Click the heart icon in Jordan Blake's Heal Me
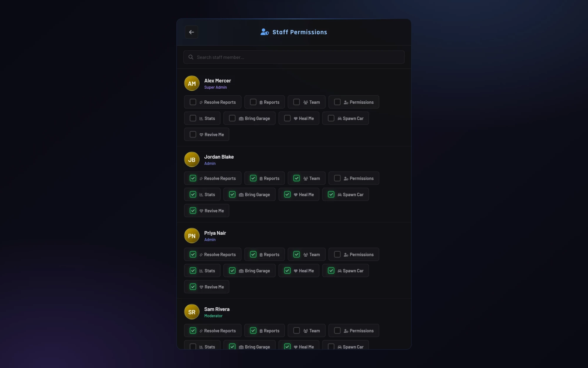Viewport: 588px width, 368px height. 295,195
